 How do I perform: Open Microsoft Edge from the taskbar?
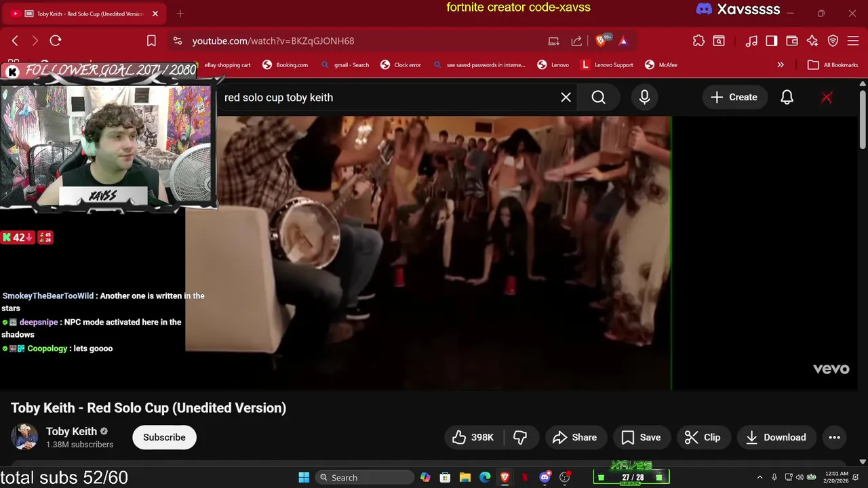(485, 478)
